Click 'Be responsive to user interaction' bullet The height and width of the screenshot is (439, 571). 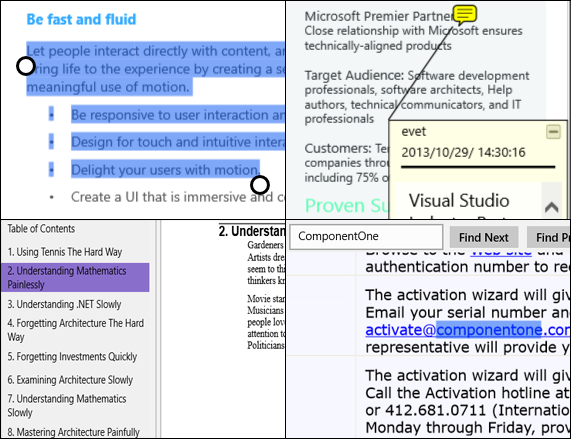coord(178,115)
